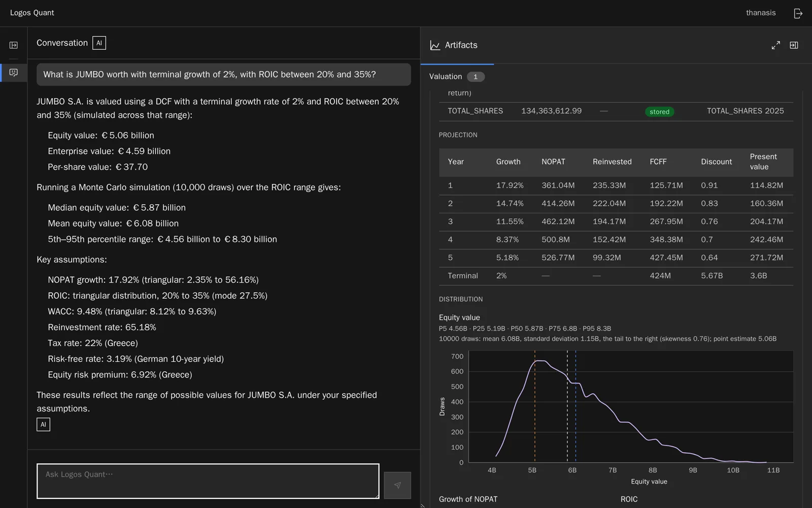Click year 1 growth cell 17.92%
Image resolution: width=812 pixels, height=508 pixels.
click(x=510, y=185)
